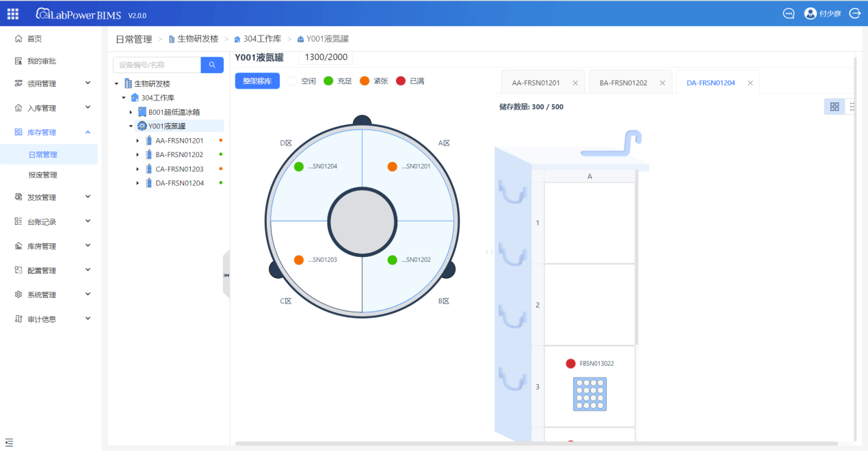The width and height of the screenshot is (868, 451).
Task: Collapse the tree panel handle
Action: tap(226, 275)
